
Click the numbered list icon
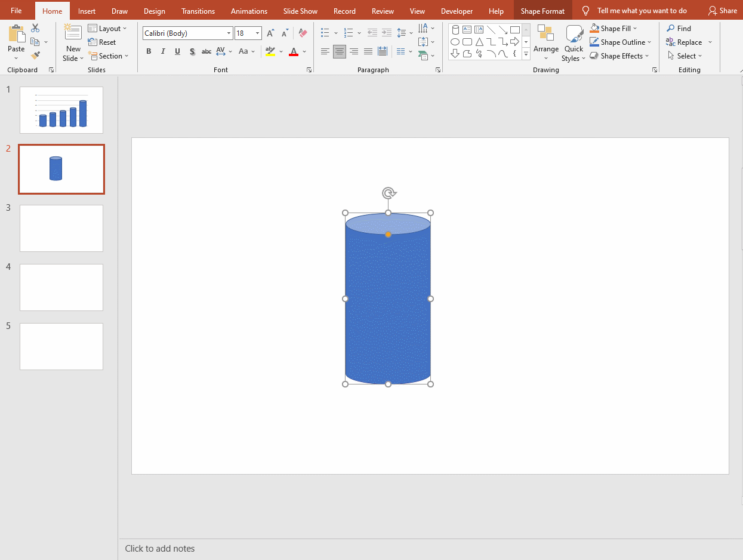pyautogui.click(x=349, y=33)
